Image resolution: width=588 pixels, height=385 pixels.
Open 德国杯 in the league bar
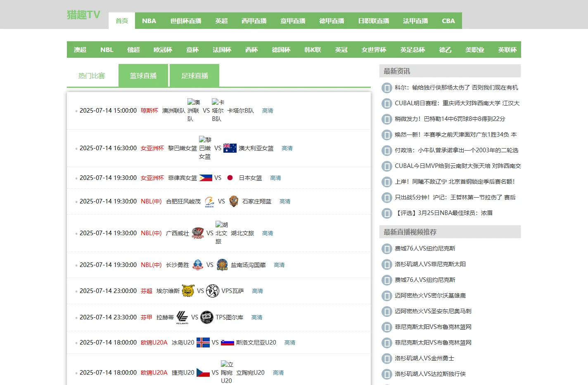281,50
